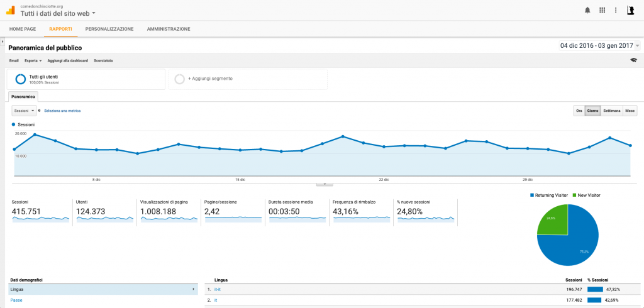The height and width of the screenshot is (308, 644).
Task: Click the Visualizzazioni di pagina metric tile
Action: click(x=169, y=212)
